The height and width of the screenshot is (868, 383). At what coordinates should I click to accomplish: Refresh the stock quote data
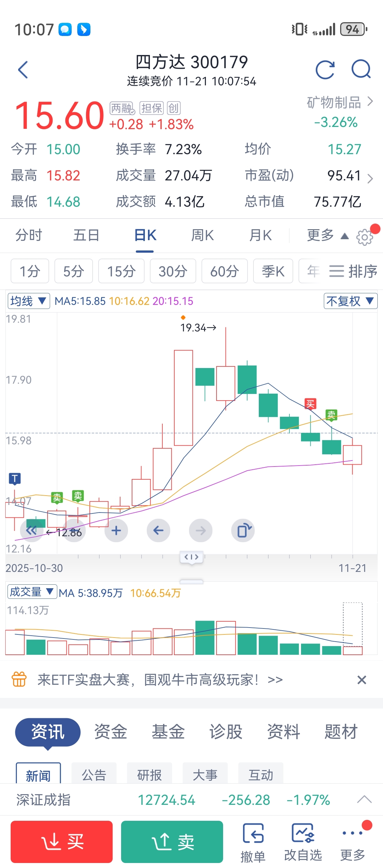(x=325, y=70)
